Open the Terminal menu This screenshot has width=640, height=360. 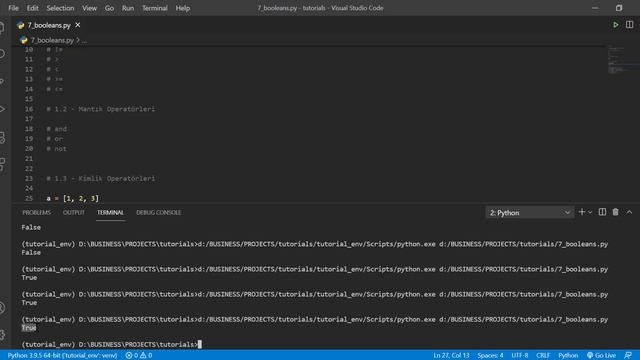[155, 8]
